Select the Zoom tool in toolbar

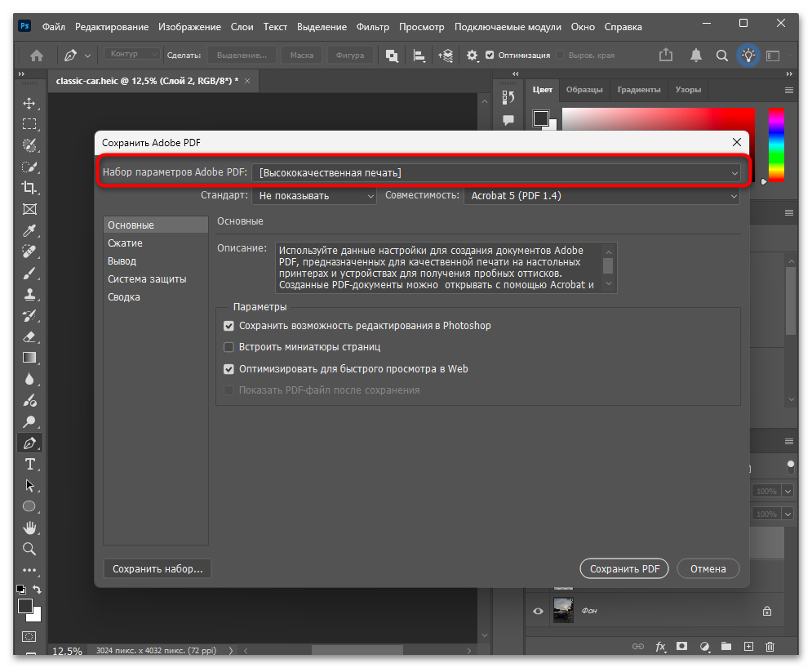tap(29, 549)
